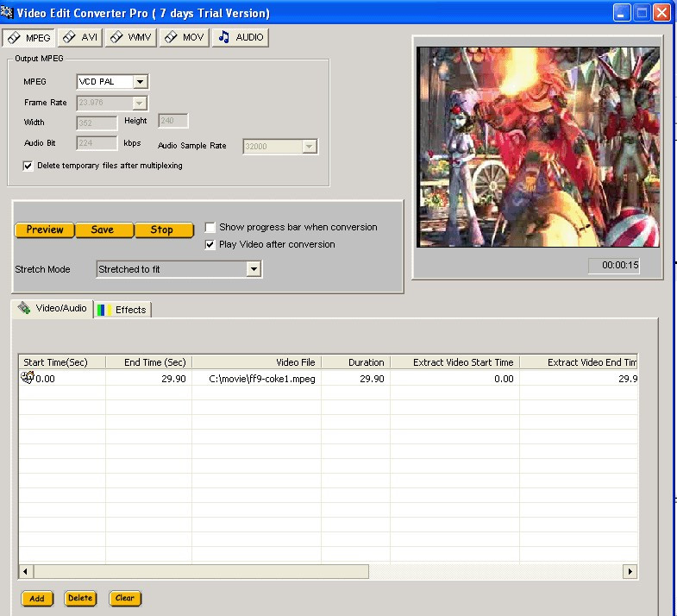Click the film icon on MOV tab
The width and height of the screenshot is (677, 616).
tap(171, 37)
